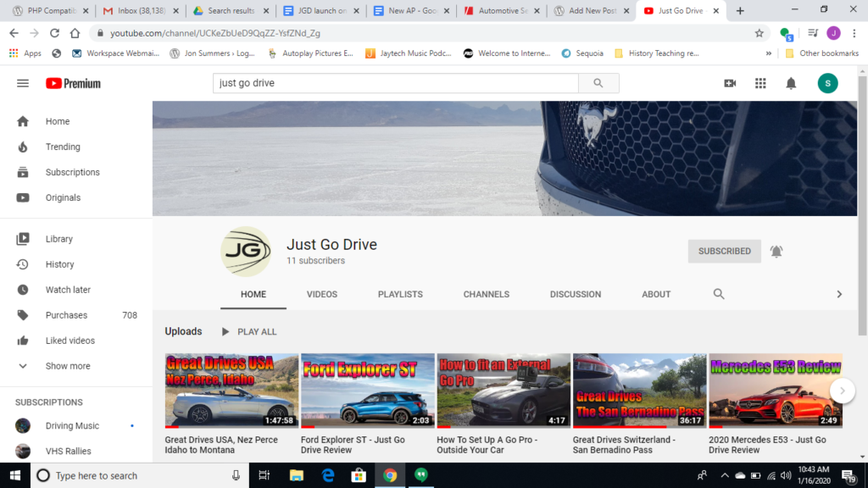Open browser home page
868x488 pixels.
75,33
